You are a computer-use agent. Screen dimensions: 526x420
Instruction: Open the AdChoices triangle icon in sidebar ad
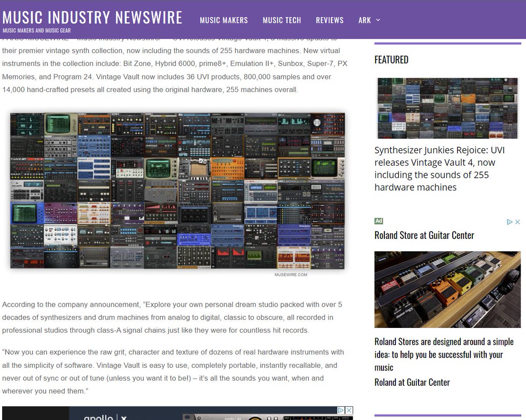[510, 222]
